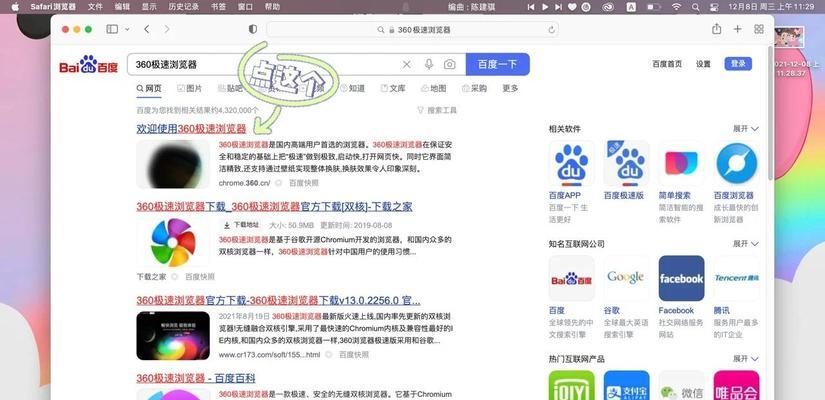Open the Safari浏览器 menu
The image size is (825, 400).
53,7
